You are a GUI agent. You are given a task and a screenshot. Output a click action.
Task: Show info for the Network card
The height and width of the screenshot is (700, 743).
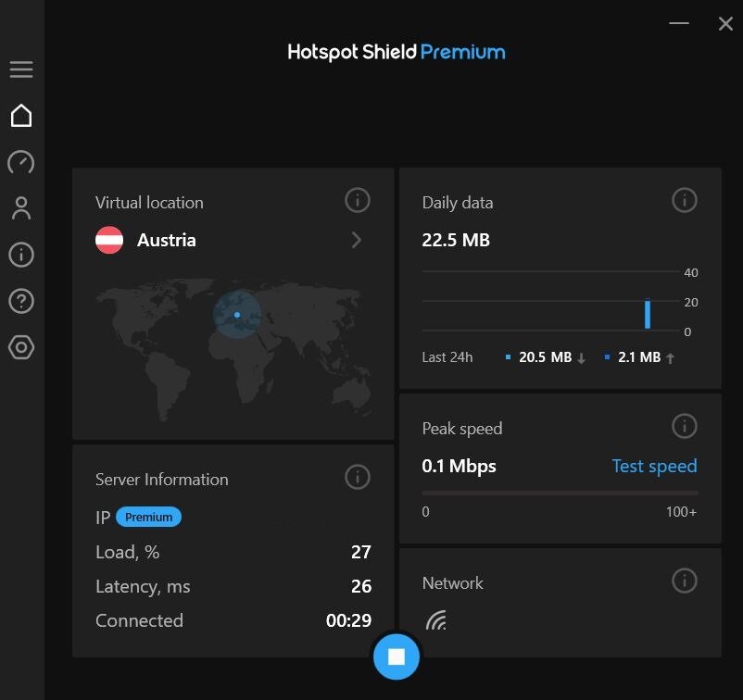(x=685, y=581)
